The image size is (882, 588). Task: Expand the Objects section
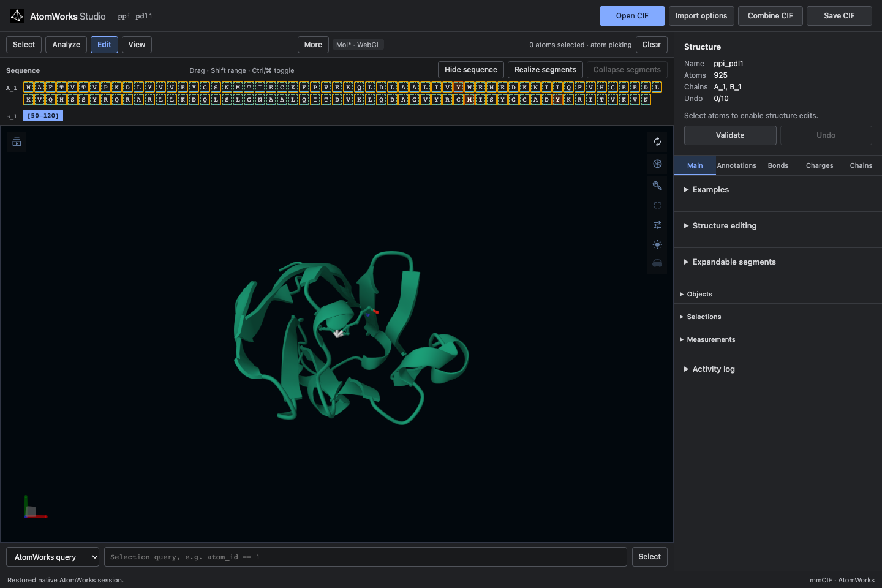[x=778, y=294]
